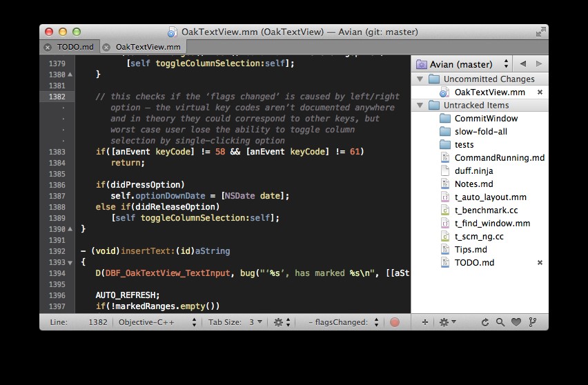Open the flagsChanged symbol selector
This screenshot has height=385, width=588.
[x=343, y=322]
